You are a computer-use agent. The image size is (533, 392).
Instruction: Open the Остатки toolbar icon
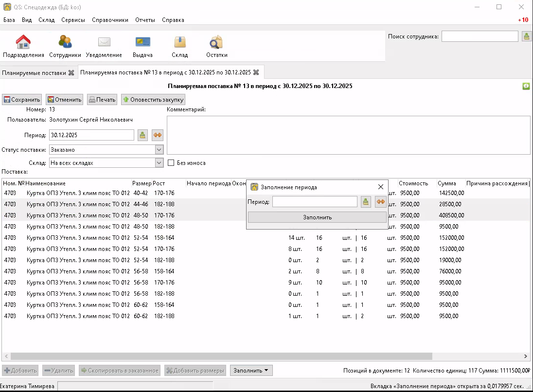coord(216,43)
